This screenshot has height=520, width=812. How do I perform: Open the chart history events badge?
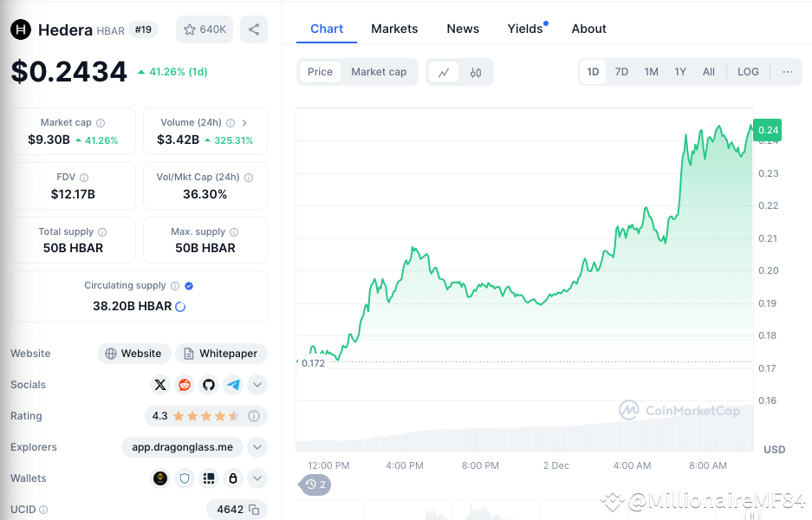click(315, 484)
